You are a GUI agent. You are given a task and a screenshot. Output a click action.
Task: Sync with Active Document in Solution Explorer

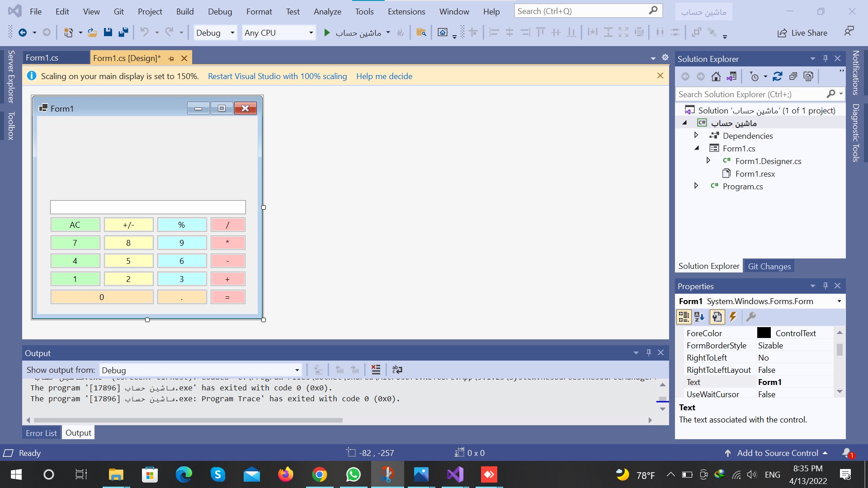[777, 77]
